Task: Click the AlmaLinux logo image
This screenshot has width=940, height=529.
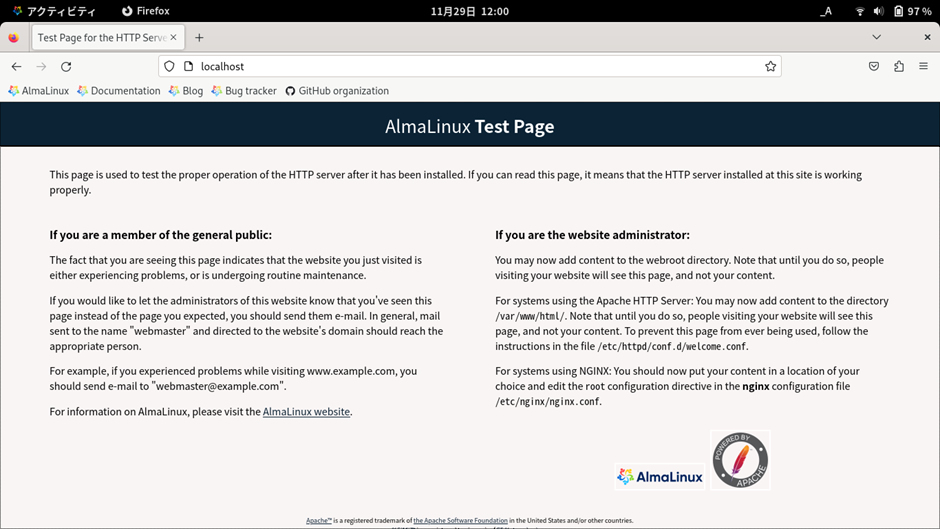Action: click(660, 477)
